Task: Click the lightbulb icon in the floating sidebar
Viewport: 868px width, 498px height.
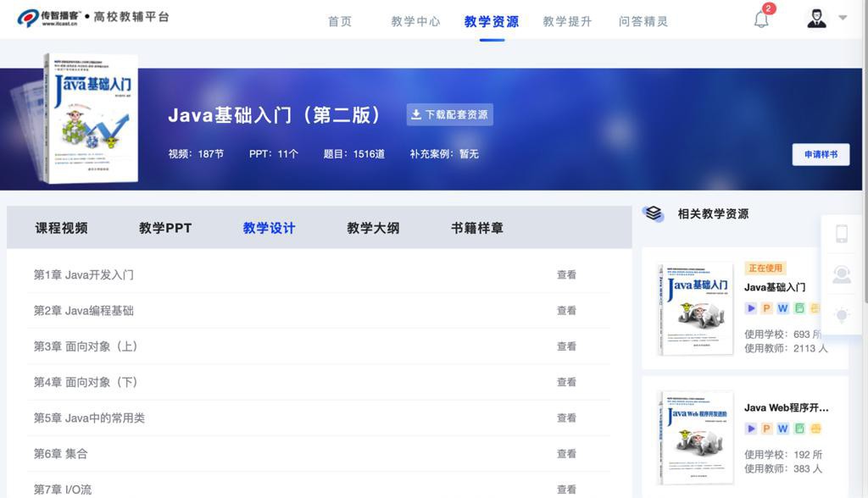Action: click(842, 315)
